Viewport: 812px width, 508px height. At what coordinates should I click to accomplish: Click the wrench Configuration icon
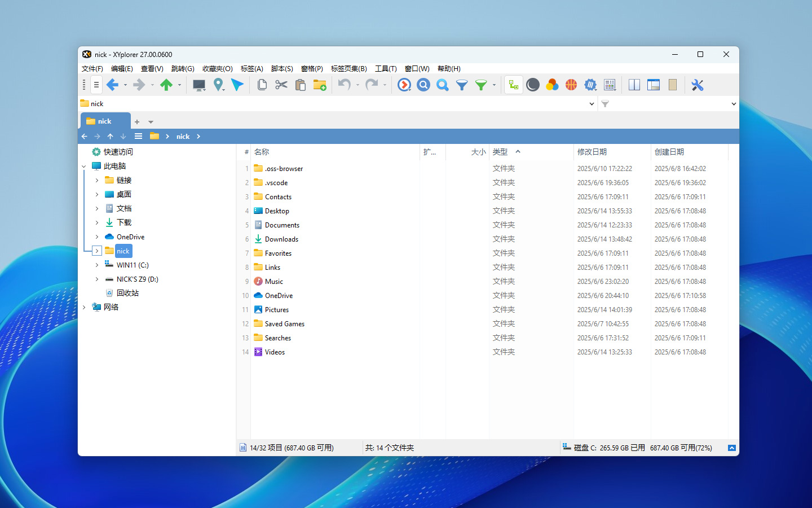(698, 85)
